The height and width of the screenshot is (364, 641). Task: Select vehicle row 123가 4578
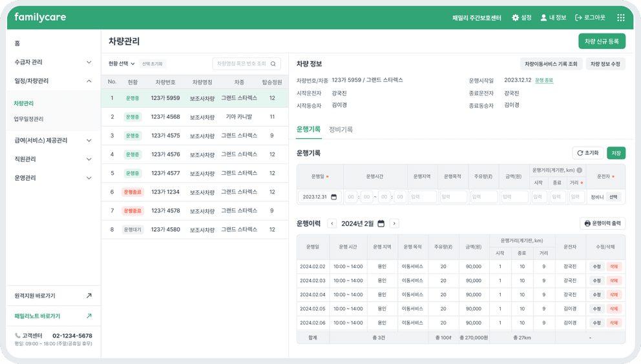click(195, 211)
